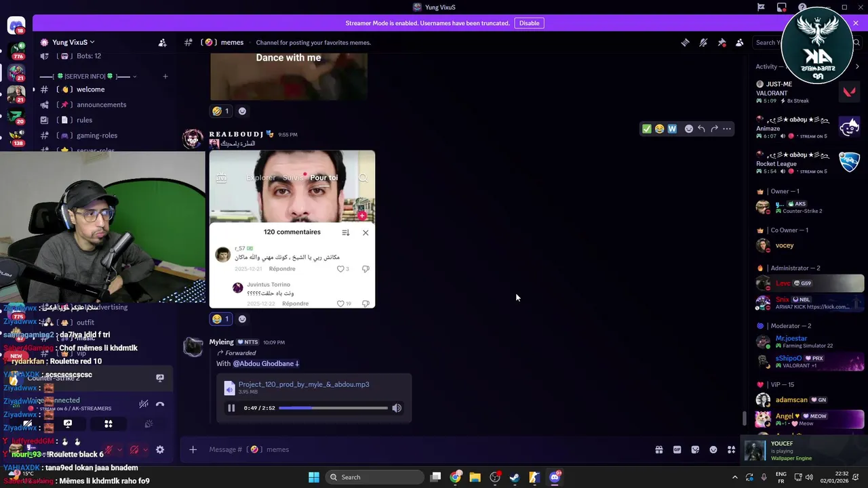Open the Discord Help question mark icon

(802, 7)
